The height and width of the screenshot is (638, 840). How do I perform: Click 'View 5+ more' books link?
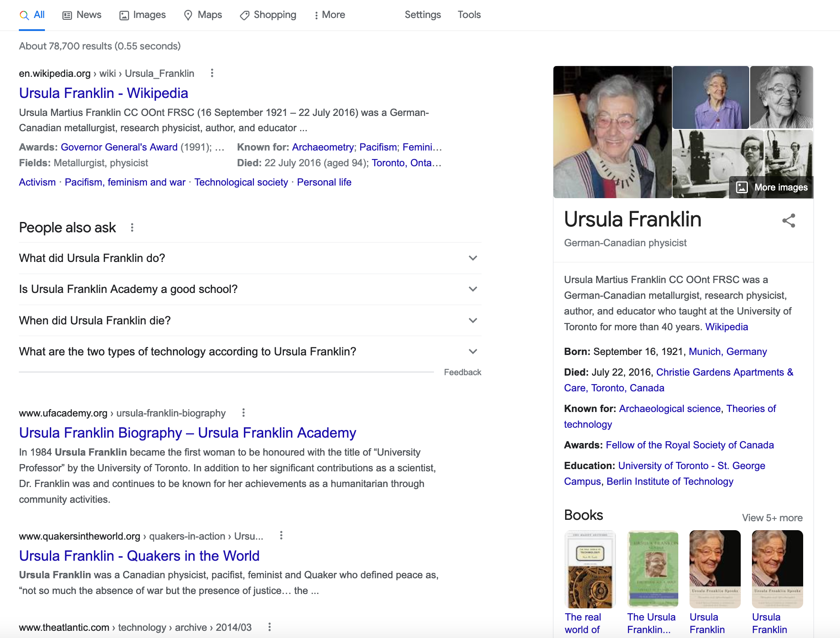[x=772, y=518]
